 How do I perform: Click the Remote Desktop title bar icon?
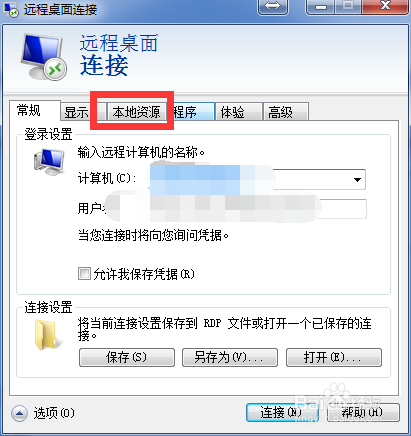[10, 9]
